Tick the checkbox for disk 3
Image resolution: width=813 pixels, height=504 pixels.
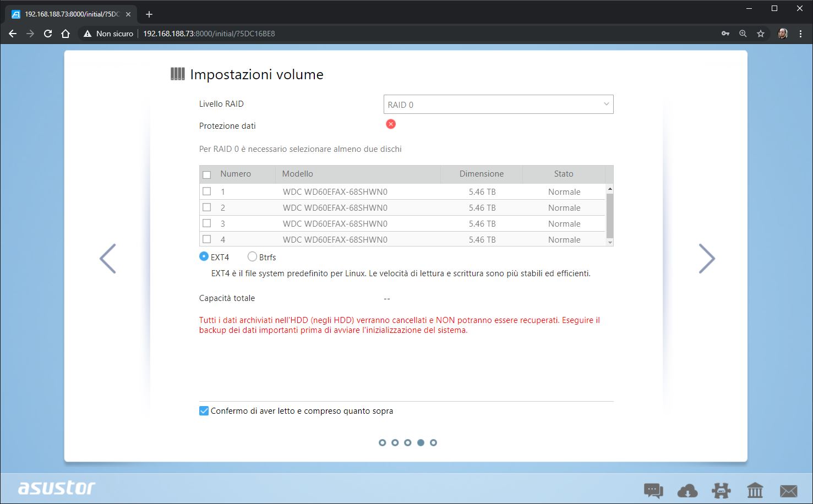[x=207, y=223]
